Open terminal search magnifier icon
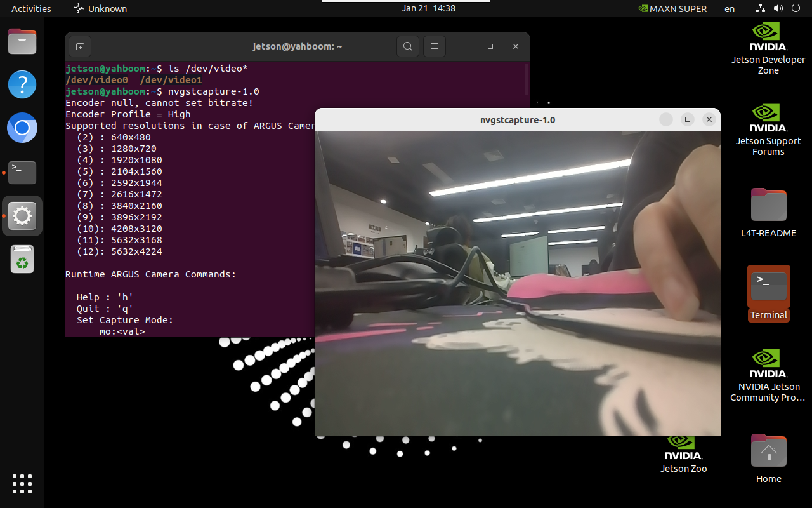The width and height of the screenshot is (812, 508). click(x=408, y=46)
